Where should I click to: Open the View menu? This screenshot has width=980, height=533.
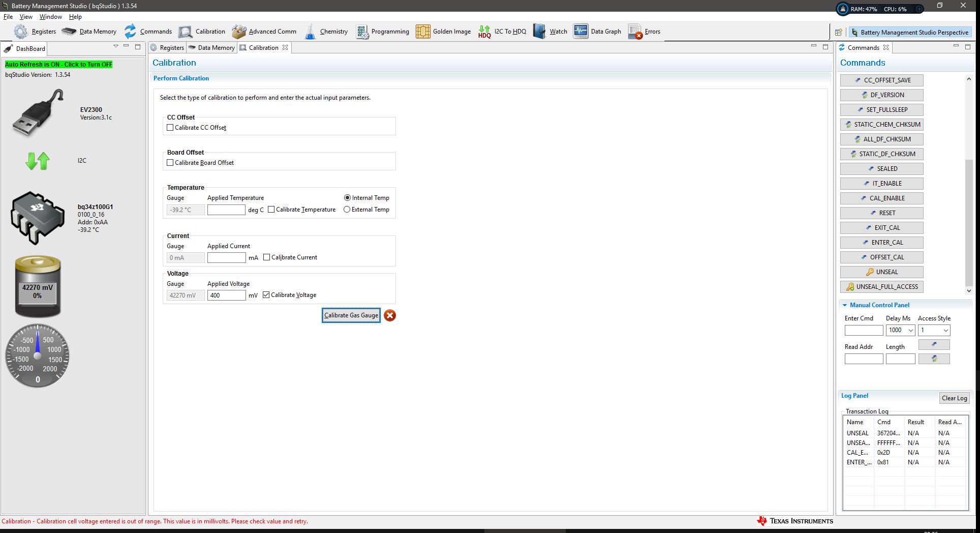[26, 17]
